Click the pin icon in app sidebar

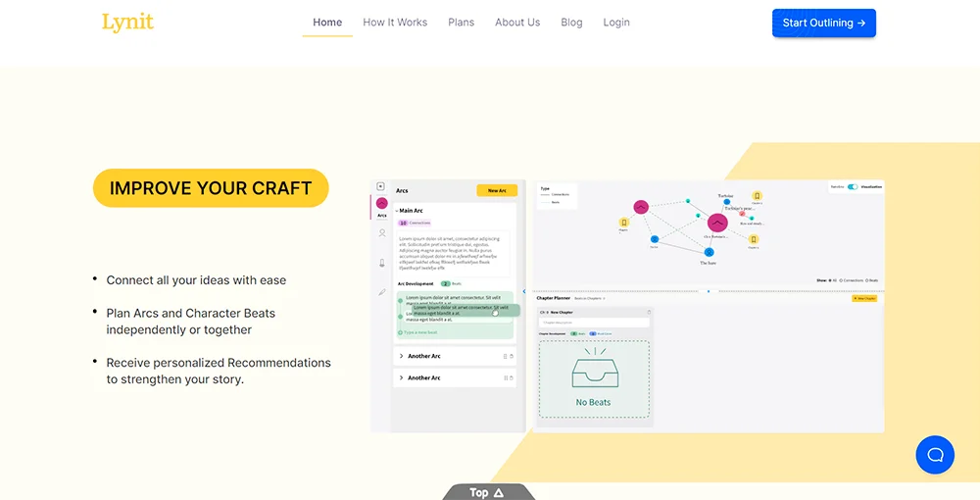382,263
